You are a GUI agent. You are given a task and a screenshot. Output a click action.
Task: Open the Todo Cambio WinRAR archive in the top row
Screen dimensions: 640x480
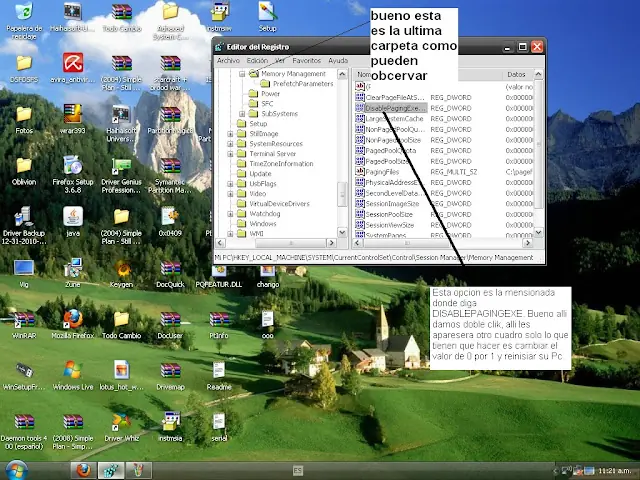pyautogui.click(x=122, y=18)
